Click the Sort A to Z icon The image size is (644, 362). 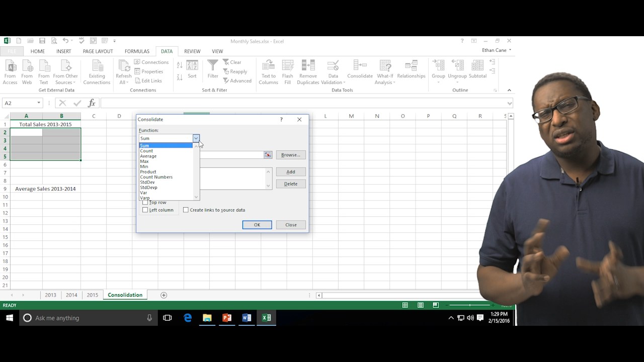pyautogui.click(x=180, y=65)
